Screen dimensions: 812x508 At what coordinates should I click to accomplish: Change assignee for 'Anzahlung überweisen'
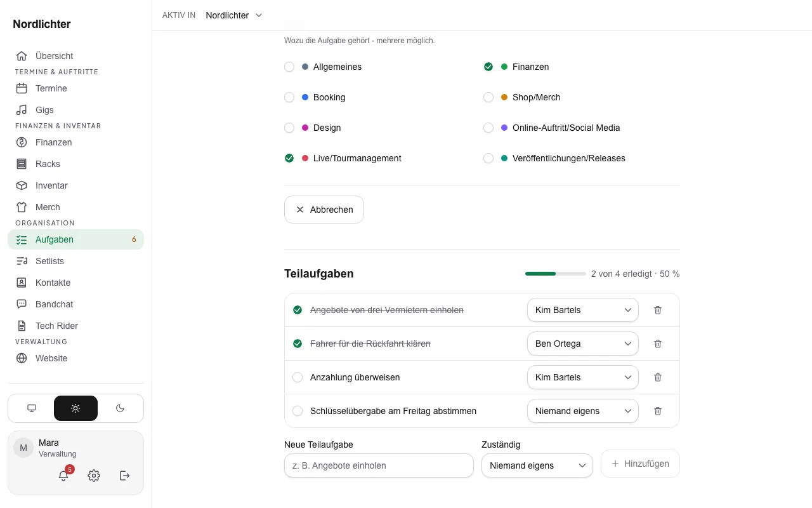[x=583, y=377]
